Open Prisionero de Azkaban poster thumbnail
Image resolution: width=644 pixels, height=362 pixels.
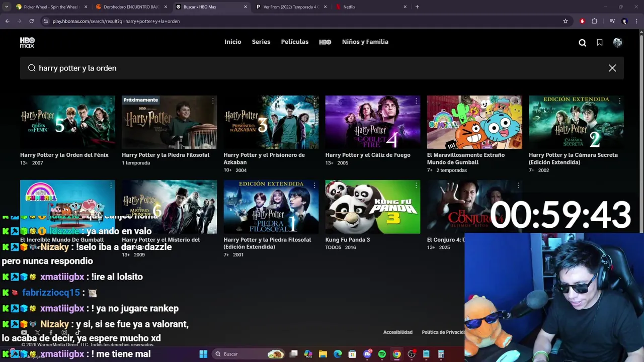[271, 122]
